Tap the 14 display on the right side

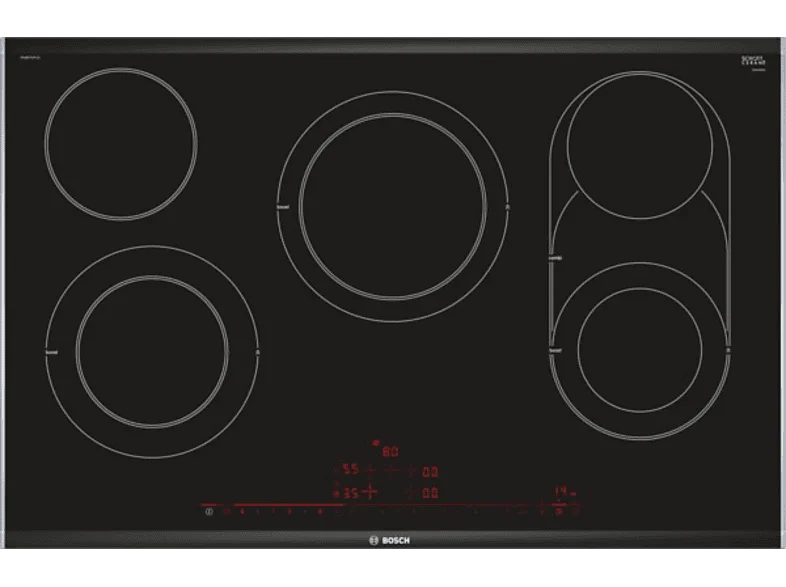point(560,491)
